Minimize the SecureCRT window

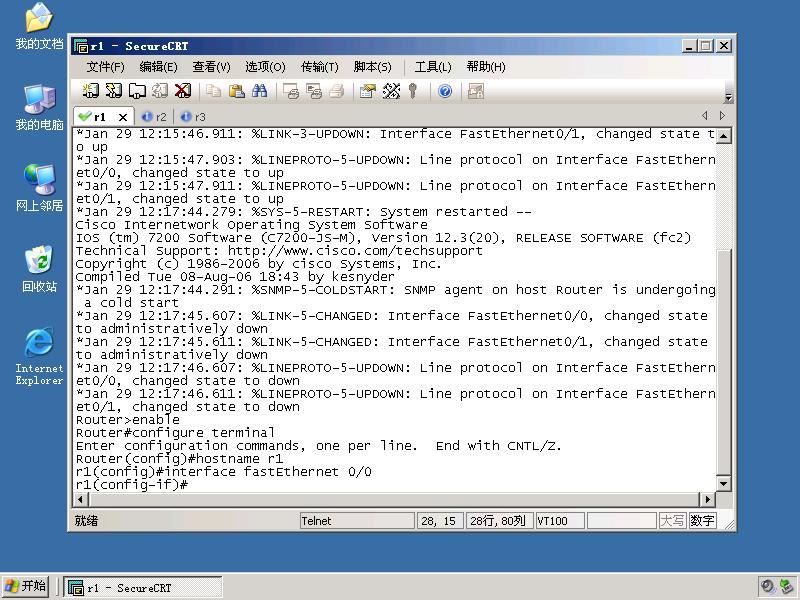point(689,46)
